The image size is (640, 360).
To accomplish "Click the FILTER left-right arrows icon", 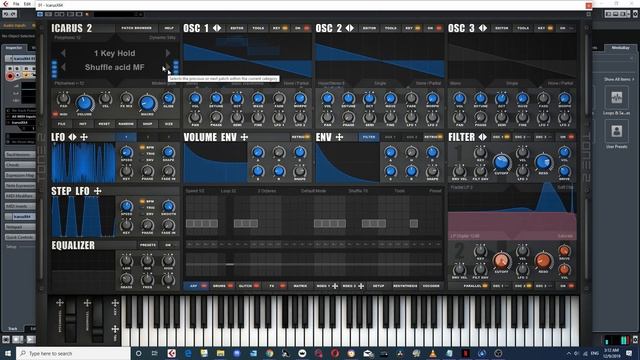I will [x=482, y=137].
